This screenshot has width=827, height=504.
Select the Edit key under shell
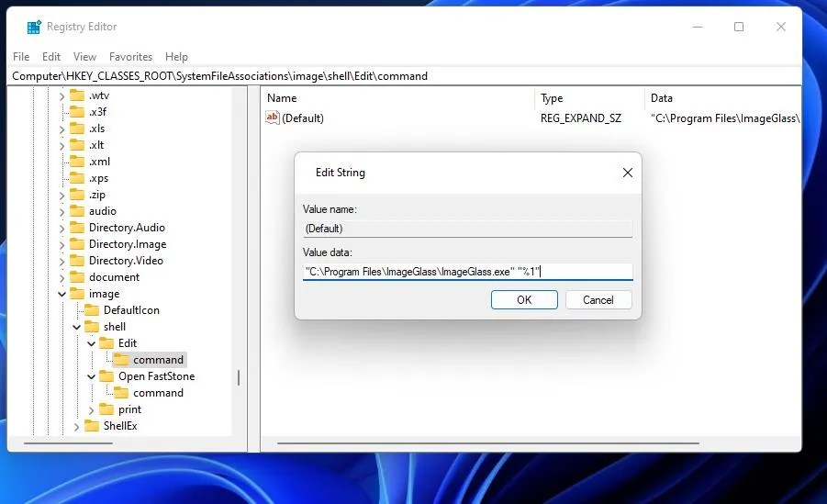127,343
